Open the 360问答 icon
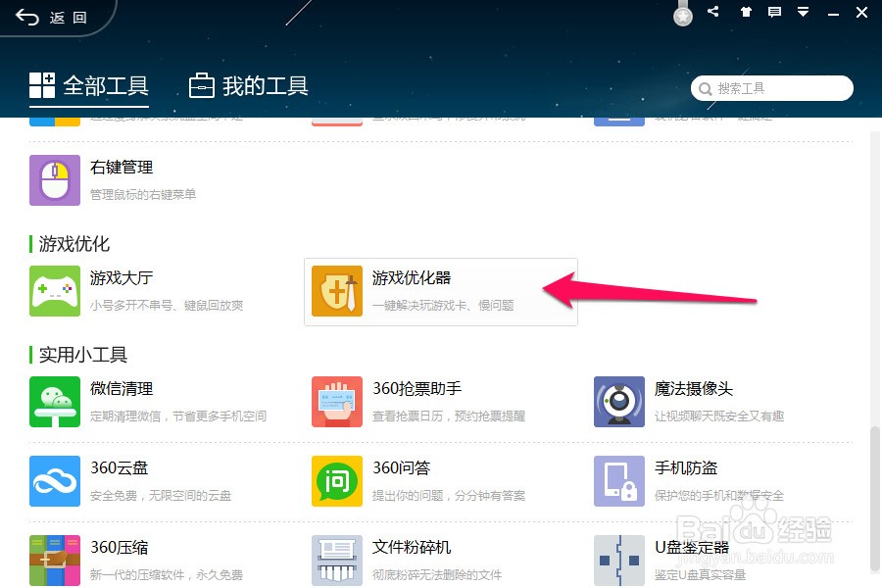Screen dimensions: 882x588 pyautogui.click(x=337, y=481)
